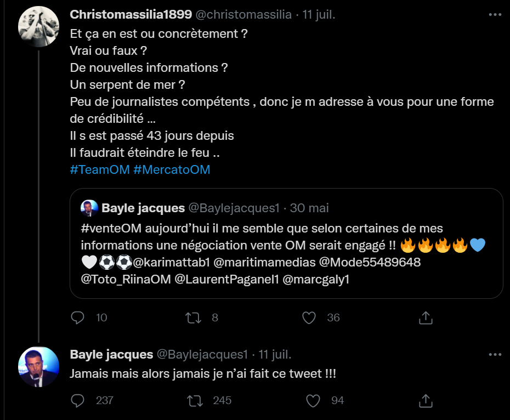Click the #TeamOM hashtag
510x420 pixels.
(x=100, y=169)
